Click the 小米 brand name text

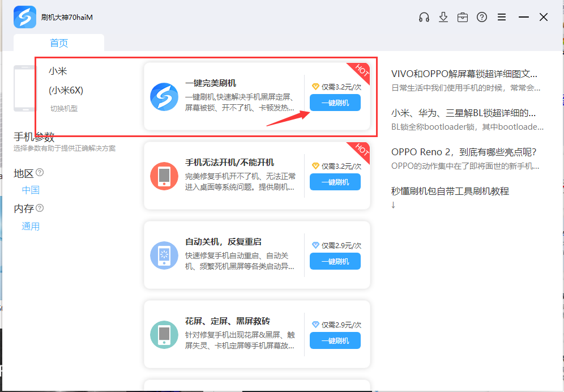click(x=58, y=71)
